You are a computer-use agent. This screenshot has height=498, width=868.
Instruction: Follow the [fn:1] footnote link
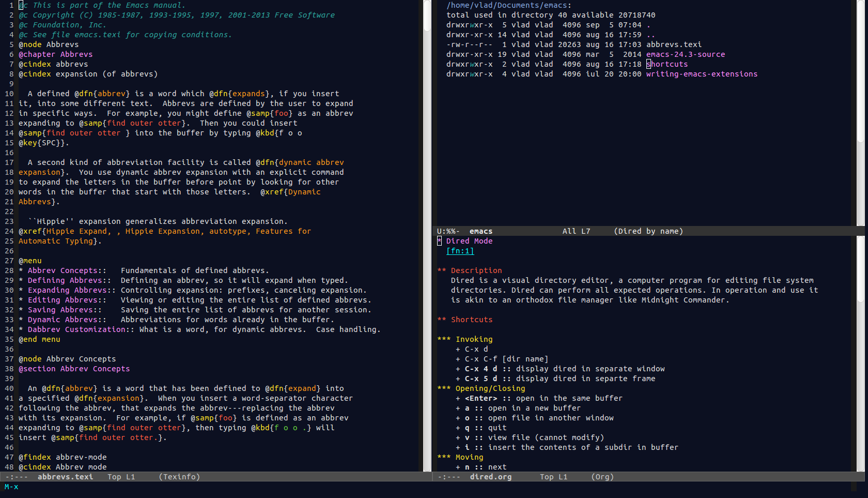[460, 251]
